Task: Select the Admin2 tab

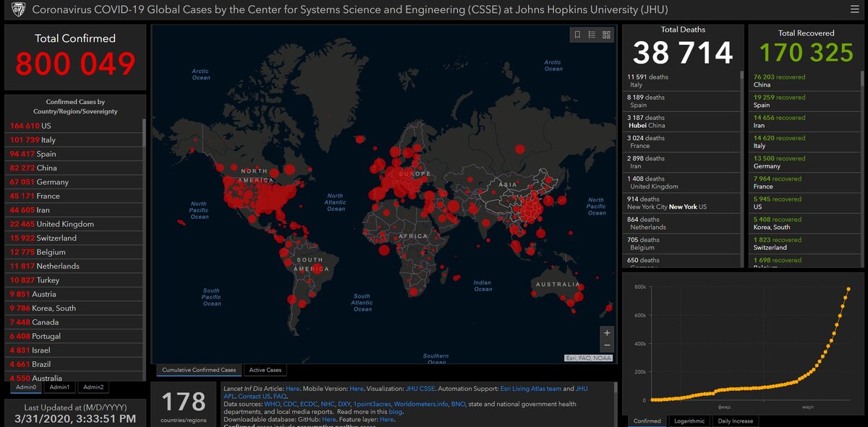Action: tap(93, 387)
